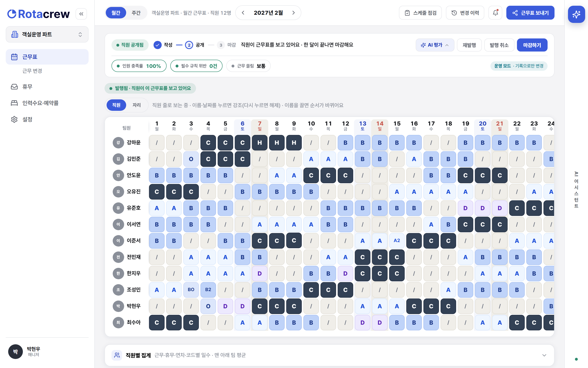Click 조성민's BO shift on day 3

tap(191, 290)
